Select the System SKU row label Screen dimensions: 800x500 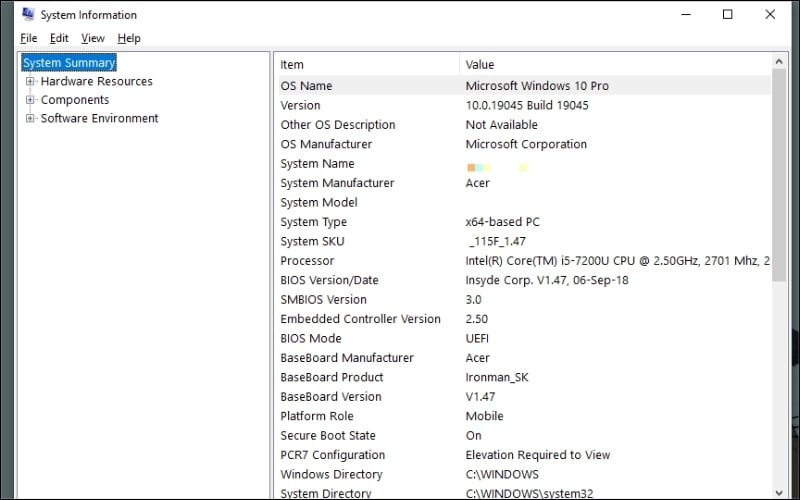click(x=312, y=241)
